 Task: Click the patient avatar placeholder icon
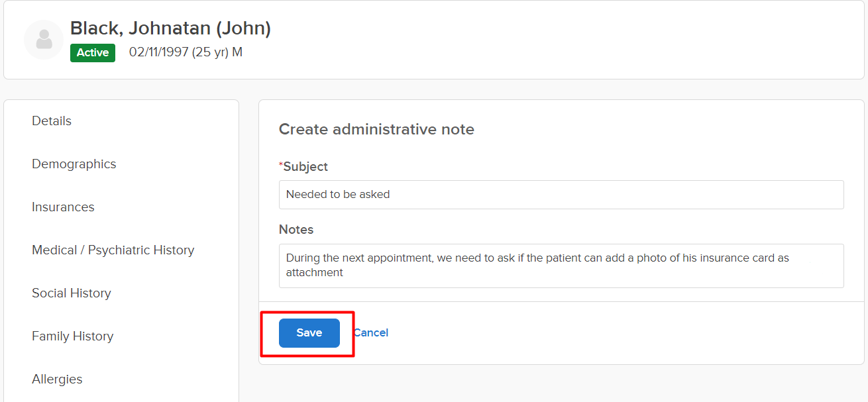click(x=44, y=40)
